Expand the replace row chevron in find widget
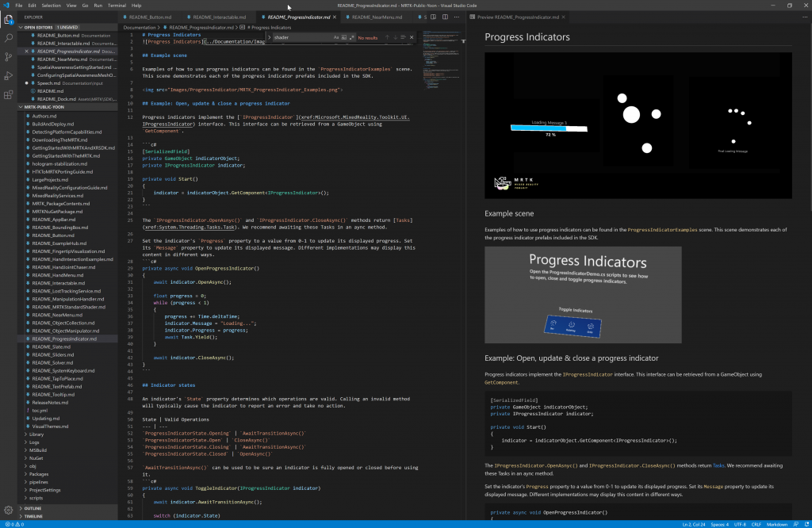The height and width of the screenshot is (528, 812). tap(269, 37)
